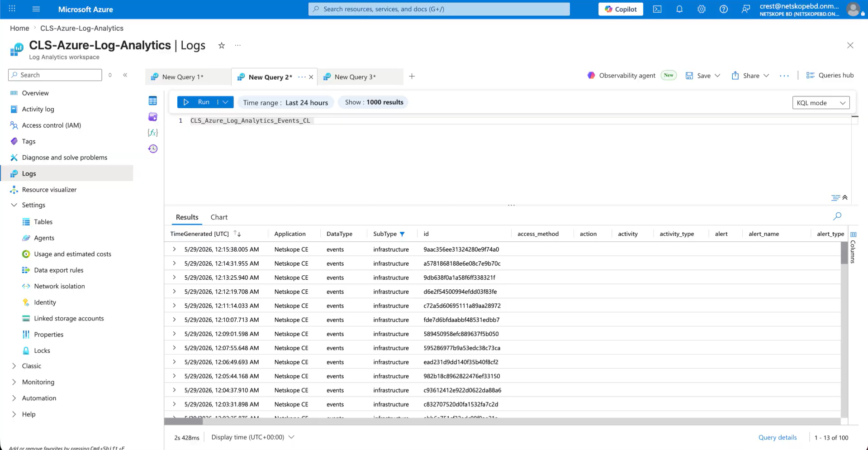Go to the Home breadcrumb
This screenshot has height=450, width=868.
[x=19, y=28]
